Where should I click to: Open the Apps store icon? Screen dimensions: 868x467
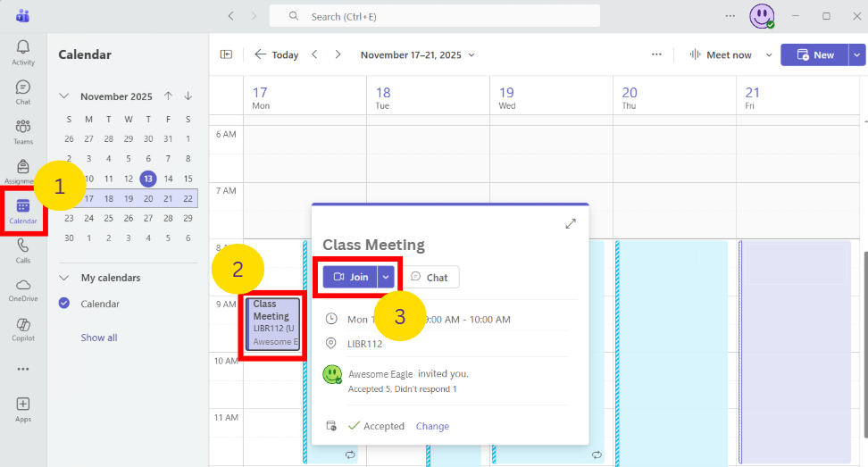coord(23,408)
